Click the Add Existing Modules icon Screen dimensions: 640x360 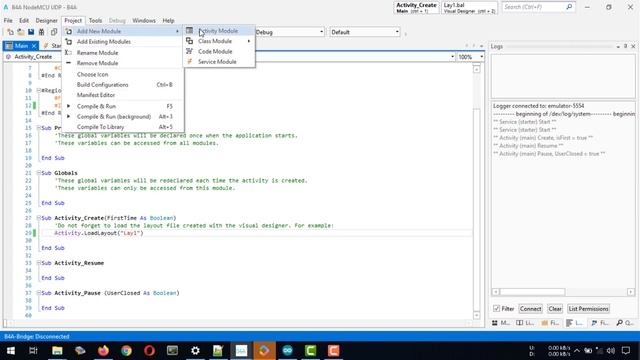click(x=69, y=42)
